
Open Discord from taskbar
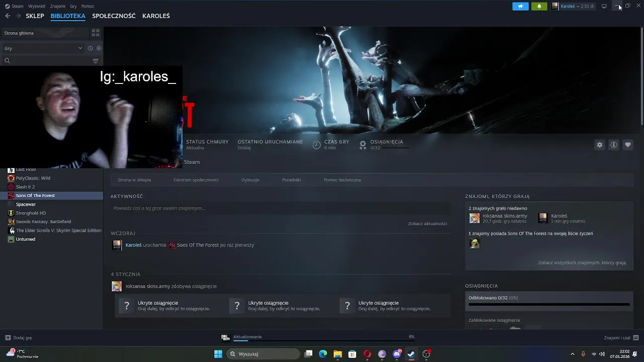tap(397, 354)
